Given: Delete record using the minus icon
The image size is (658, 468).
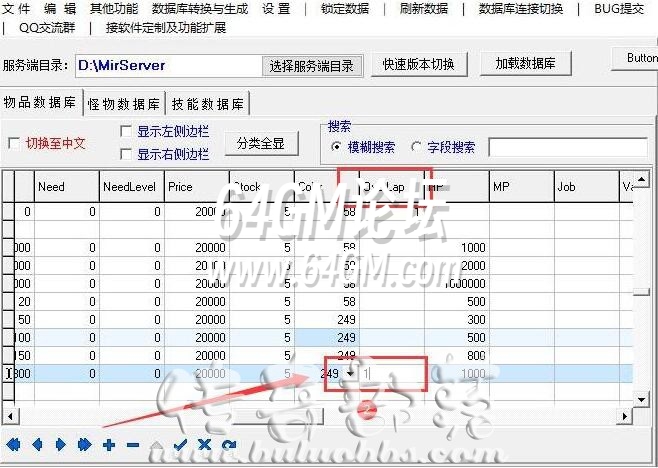Looking at the screenshot, I should (133, 444).
